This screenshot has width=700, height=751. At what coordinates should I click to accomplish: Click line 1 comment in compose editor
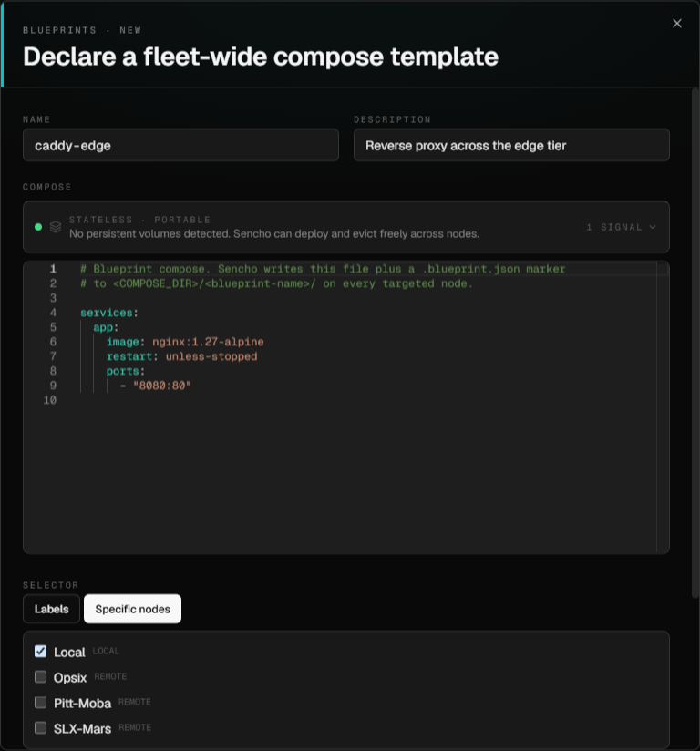pyautogui.click(x=323, y=269)
